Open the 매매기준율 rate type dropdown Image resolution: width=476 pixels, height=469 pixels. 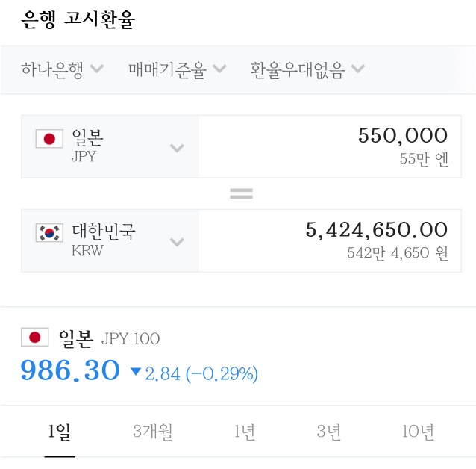[x=177, y=70]
